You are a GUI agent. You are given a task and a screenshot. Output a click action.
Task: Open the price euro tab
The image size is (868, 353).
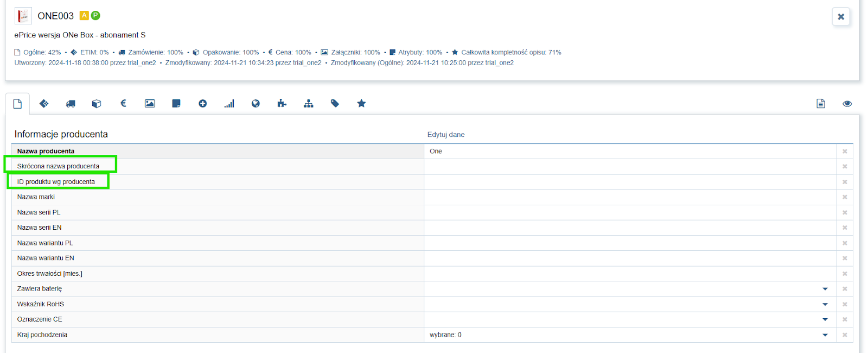click(x=123, y=103)
